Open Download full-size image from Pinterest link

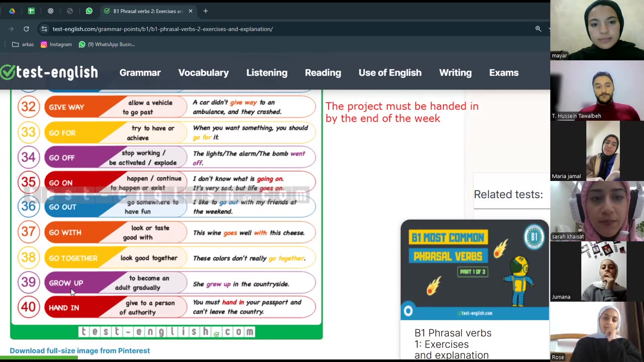point(79,350)
